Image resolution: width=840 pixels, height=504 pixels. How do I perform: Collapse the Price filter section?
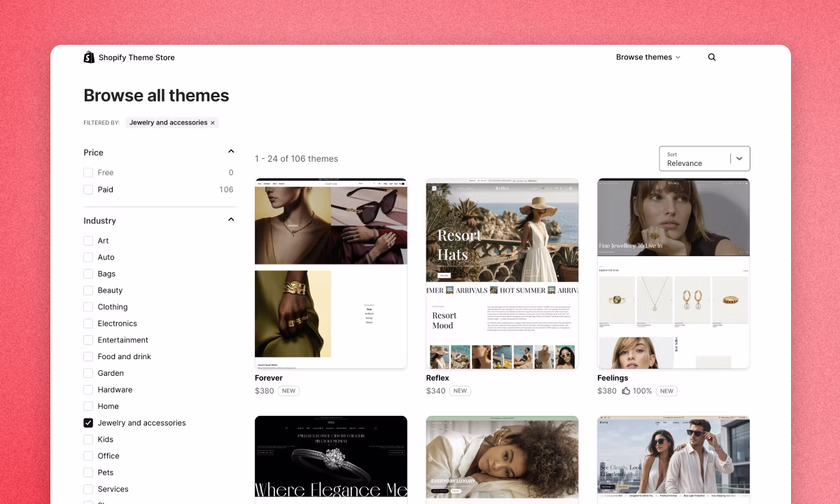(x=231, y=152)
